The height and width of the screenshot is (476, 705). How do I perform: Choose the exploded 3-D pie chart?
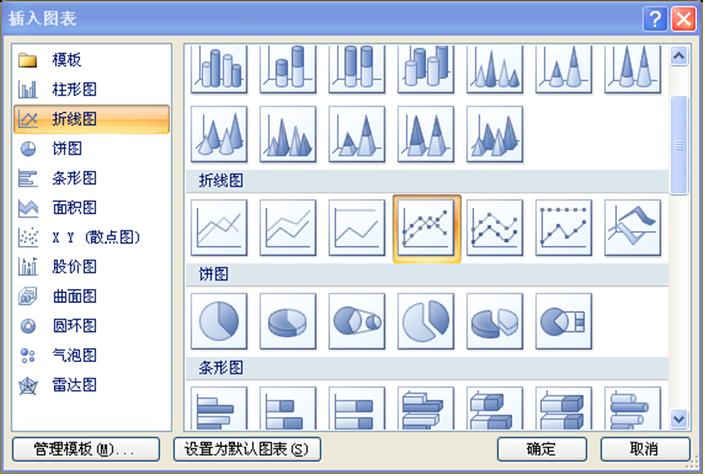[495, 321]
